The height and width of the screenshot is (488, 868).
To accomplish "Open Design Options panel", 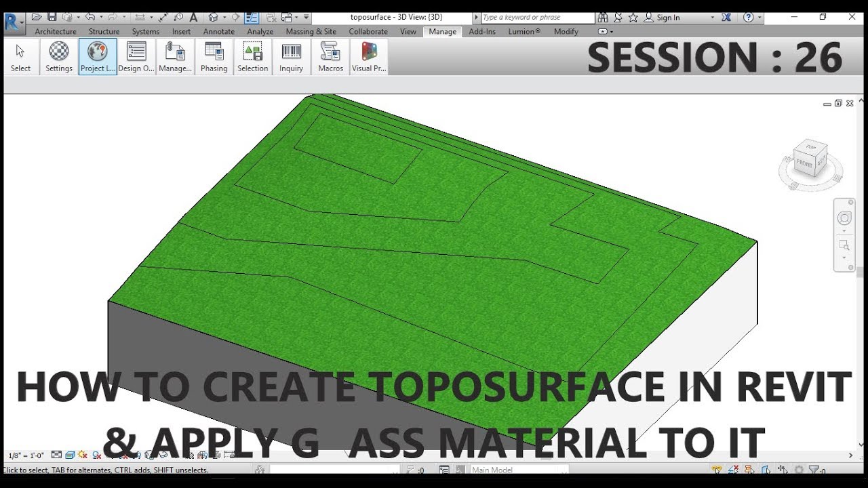I will tap(136, 56).
